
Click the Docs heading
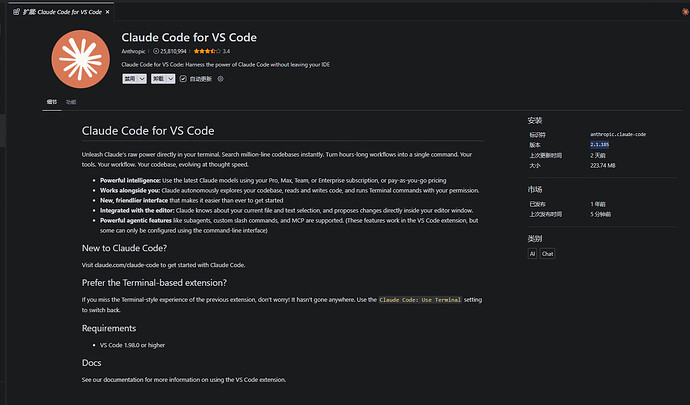[x=92, y=363]
